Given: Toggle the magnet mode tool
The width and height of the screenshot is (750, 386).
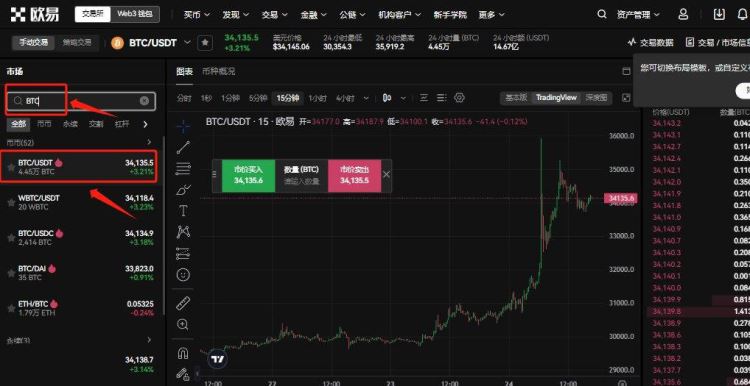Looking at the screenshot, I should pyautogui.click(x=183, y=353).
